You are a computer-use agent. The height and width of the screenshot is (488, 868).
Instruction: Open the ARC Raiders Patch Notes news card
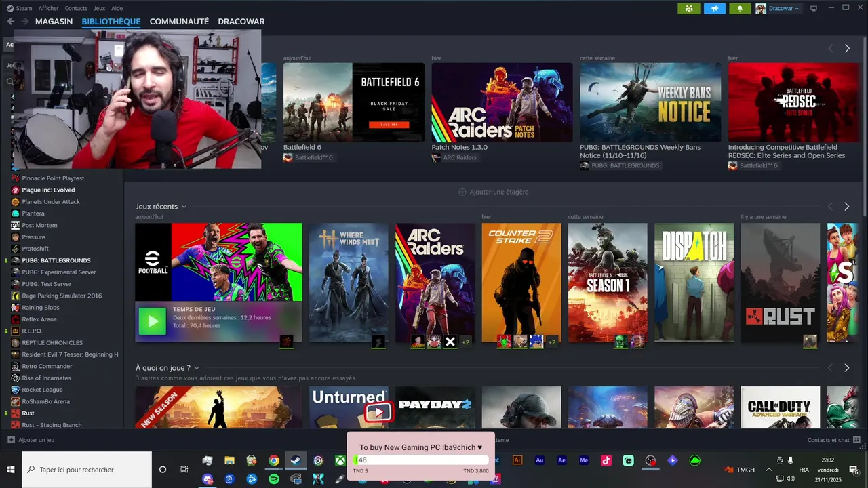click(x=502, y=102)
